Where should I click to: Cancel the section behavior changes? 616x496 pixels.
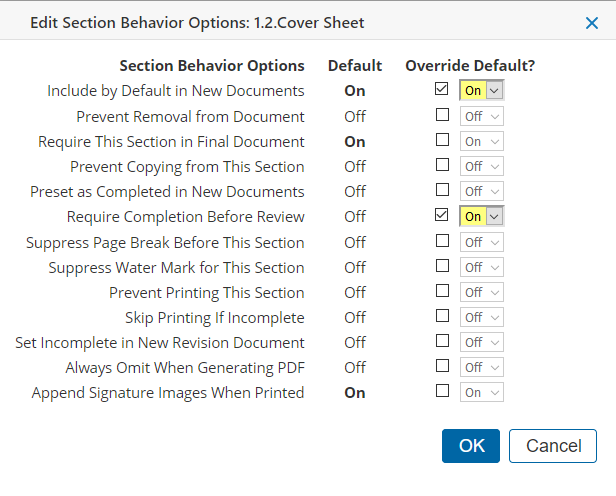click(552, 446)
